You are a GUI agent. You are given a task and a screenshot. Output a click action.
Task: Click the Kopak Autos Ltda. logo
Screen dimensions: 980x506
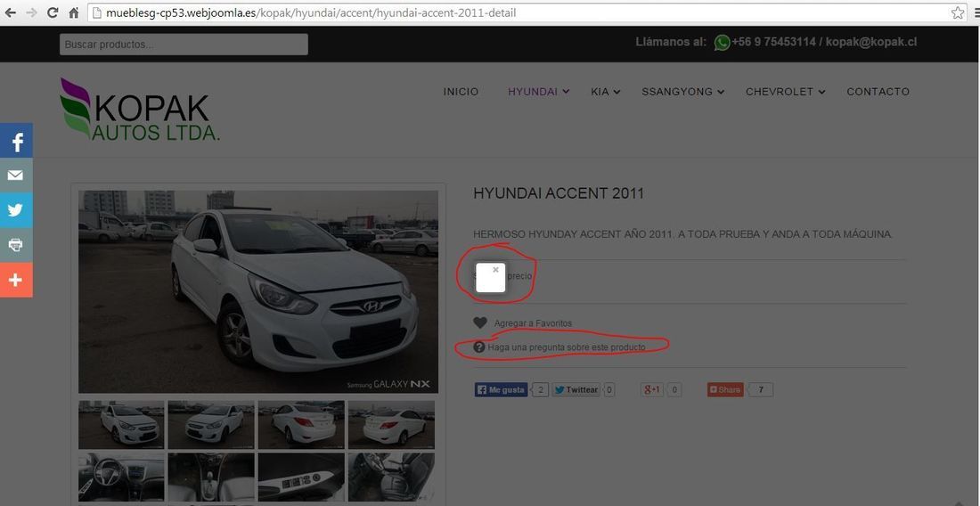click(x=140, y=109)
